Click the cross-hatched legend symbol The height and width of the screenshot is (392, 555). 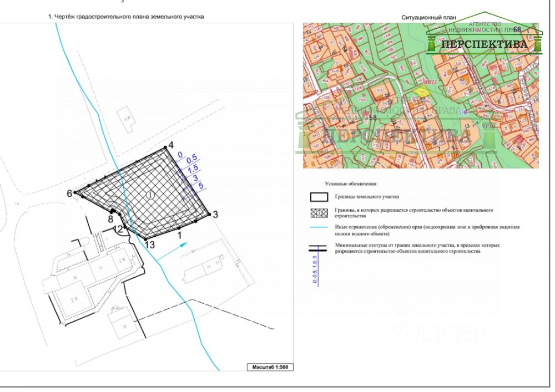[319, 213]
